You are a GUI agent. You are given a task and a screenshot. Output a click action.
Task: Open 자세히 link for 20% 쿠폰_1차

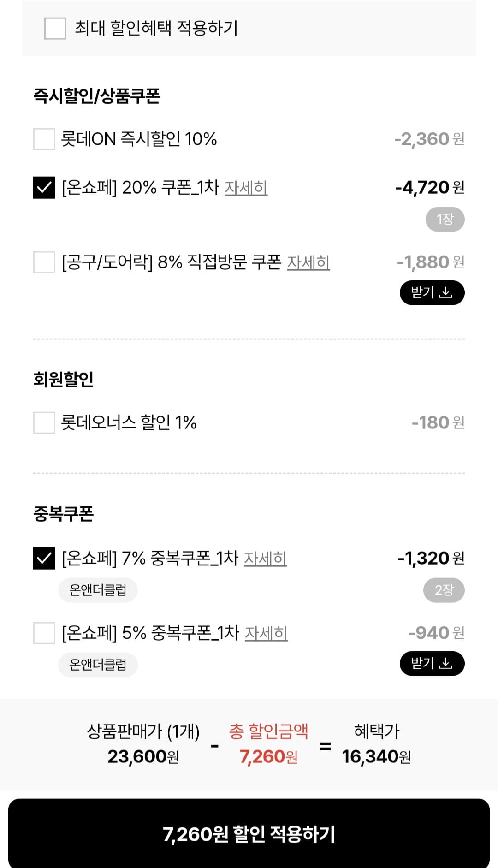click(246, 188)
